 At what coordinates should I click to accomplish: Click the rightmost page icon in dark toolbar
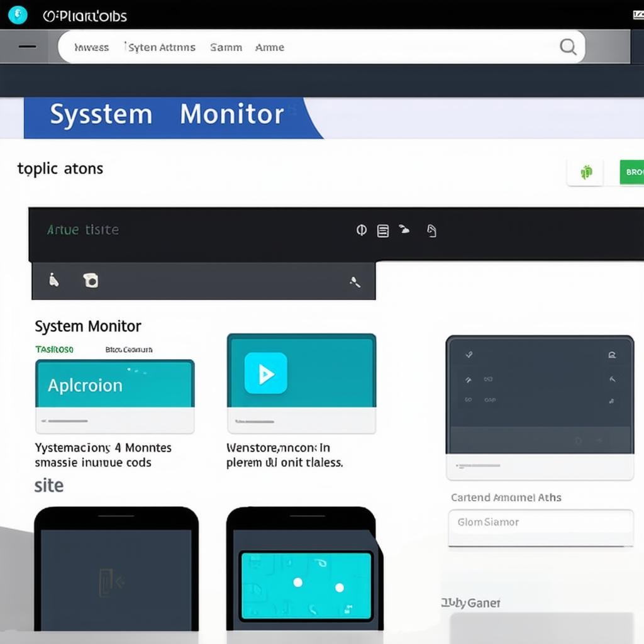(431, 231)
